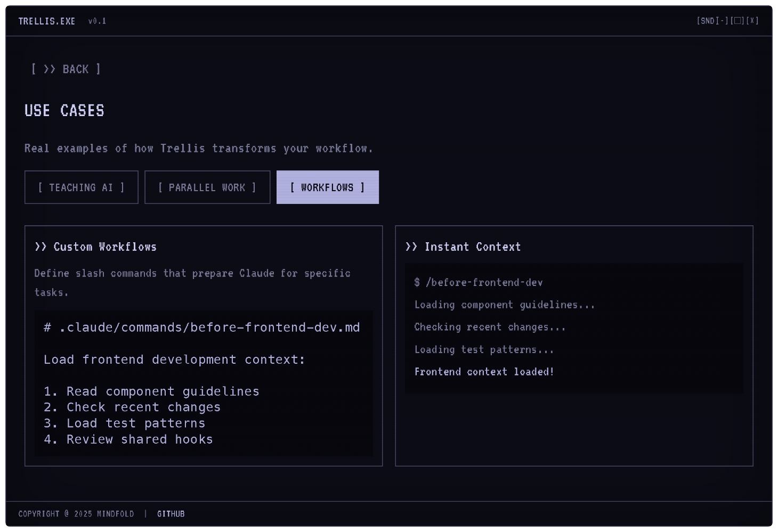
Task: Collapse the before-frontend-dev.md code block
Action: coord(202,327)
